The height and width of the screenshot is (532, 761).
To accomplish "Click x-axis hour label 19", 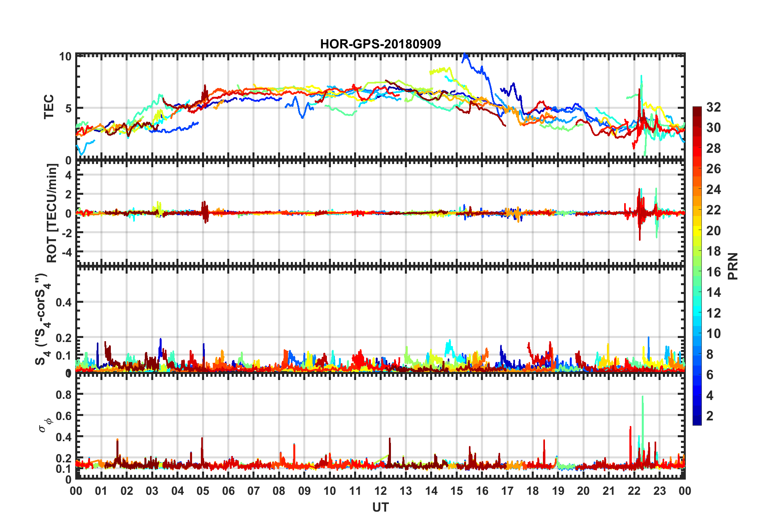I will click(x=558, y=491).
